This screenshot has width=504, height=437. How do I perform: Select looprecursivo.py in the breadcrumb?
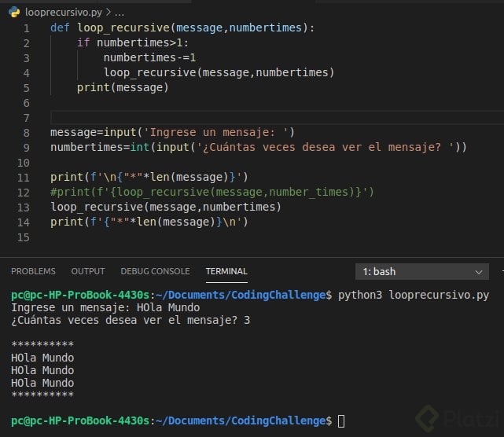[64, 13]
